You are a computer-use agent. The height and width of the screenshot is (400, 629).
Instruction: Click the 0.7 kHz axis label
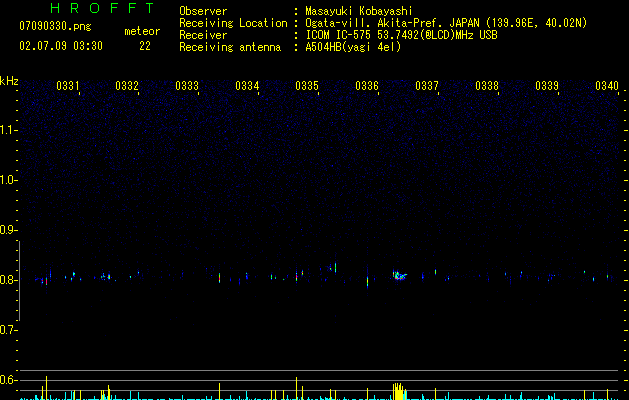click(x=8, y=330)
